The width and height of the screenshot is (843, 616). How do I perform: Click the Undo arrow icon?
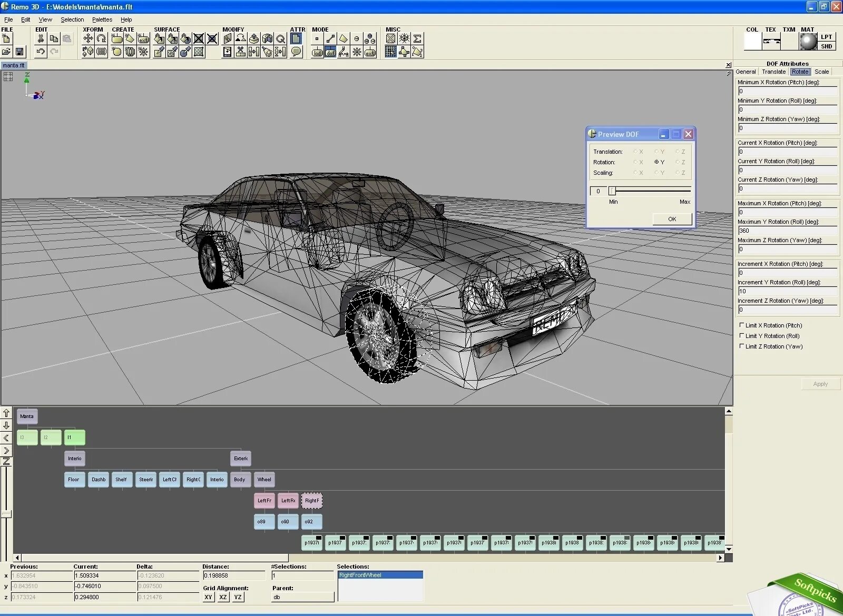coord(41,52)
